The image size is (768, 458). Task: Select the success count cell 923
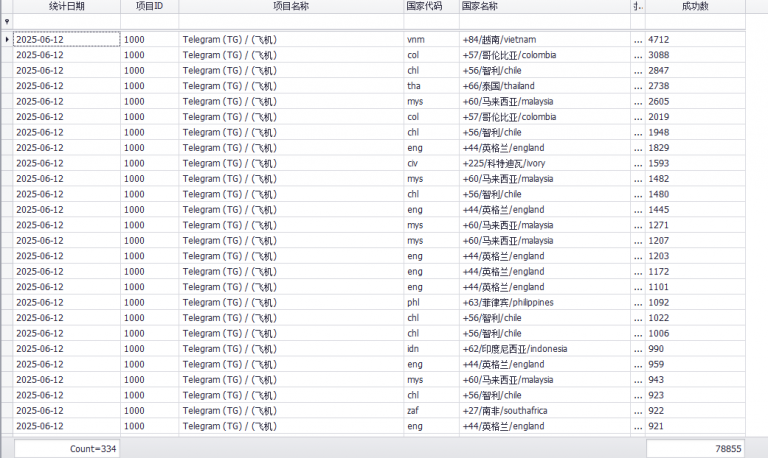pos(695,395)
